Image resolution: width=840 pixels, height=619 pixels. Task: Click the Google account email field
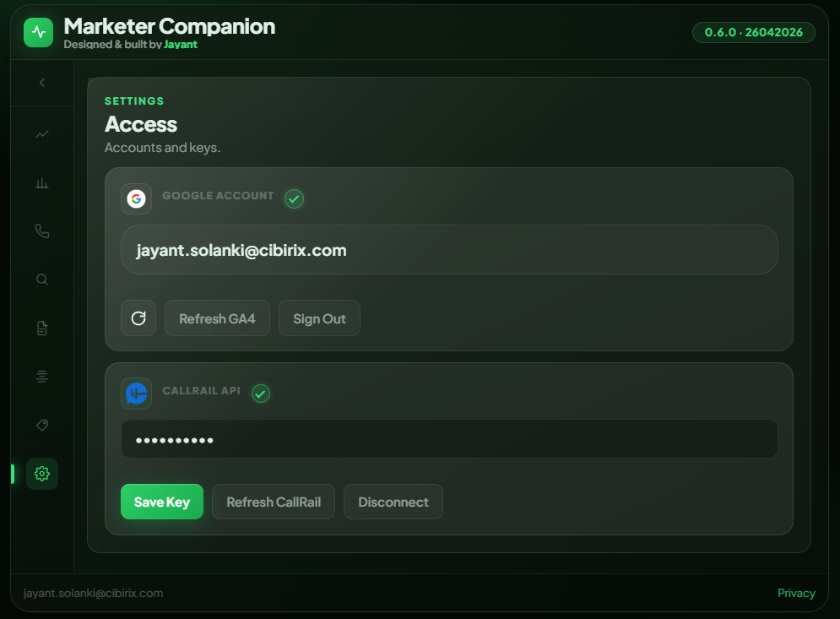point(449,250)
